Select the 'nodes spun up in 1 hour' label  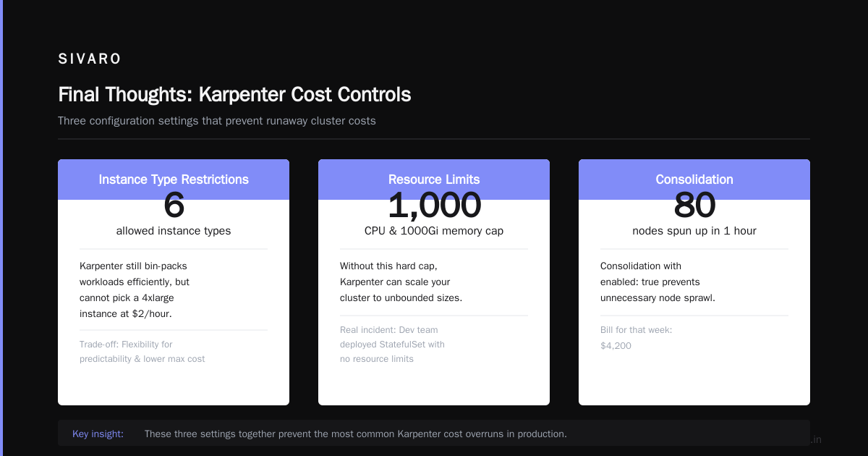point(694,231)
